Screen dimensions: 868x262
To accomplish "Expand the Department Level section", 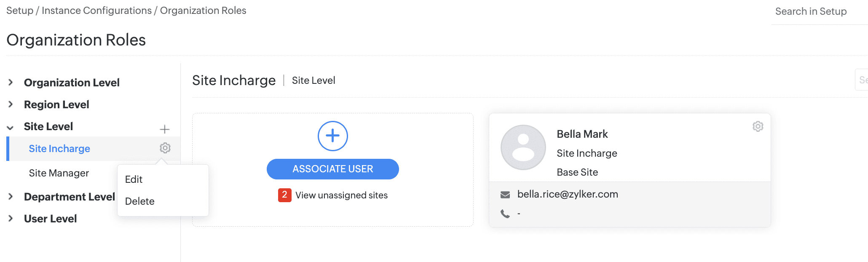I will pos(11,197).
